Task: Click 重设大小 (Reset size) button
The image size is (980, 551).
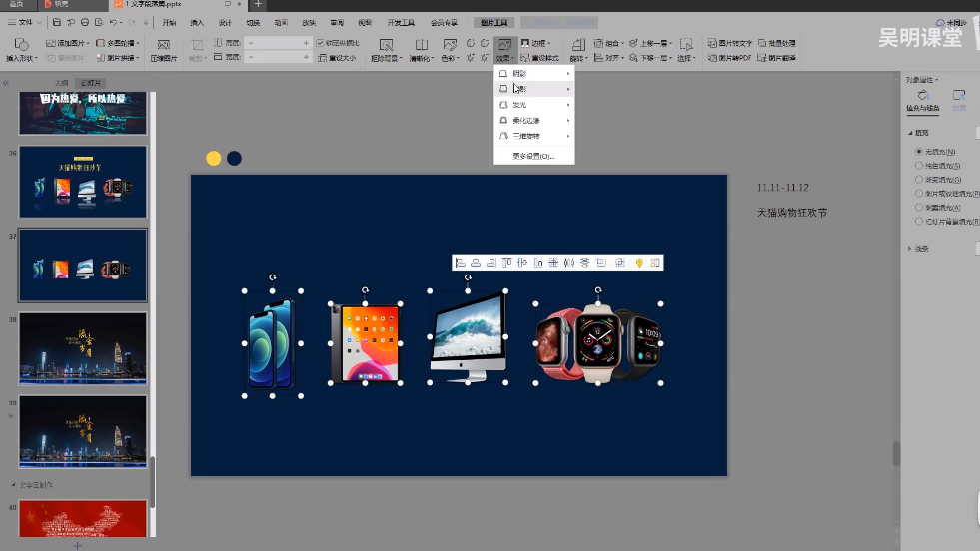Action: click(337, 58)
